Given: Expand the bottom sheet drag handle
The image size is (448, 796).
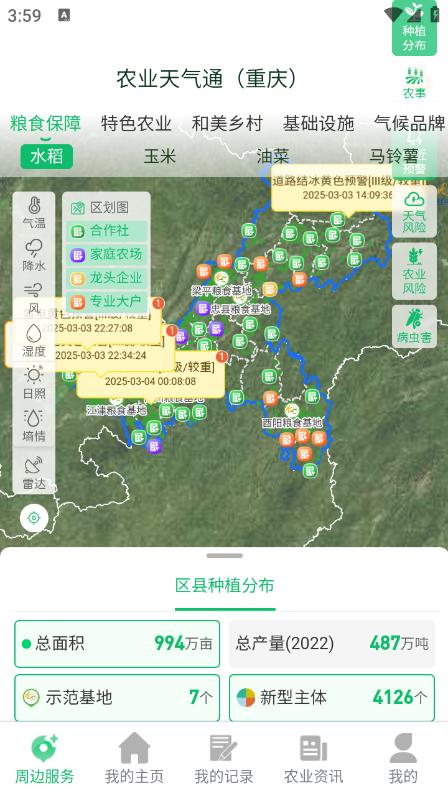Looking at the screenshot, I should 225,556.
